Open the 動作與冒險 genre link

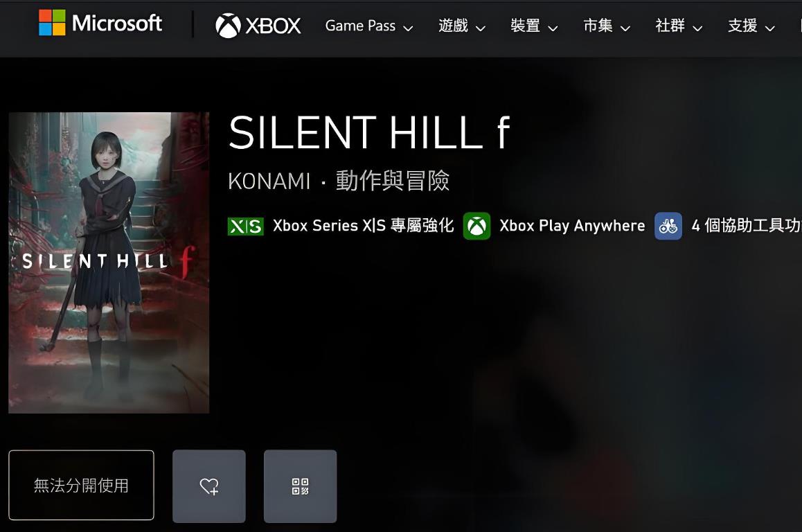(392, 181)
